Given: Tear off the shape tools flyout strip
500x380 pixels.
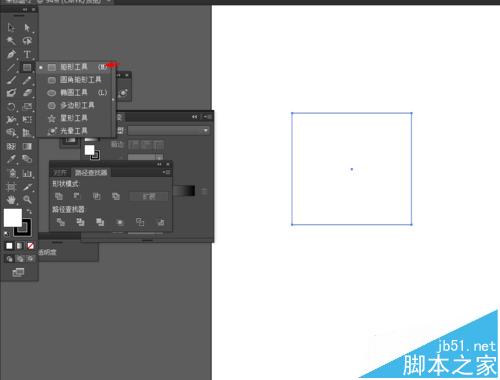Looking at the screenshot, I should tap(114, 99).
